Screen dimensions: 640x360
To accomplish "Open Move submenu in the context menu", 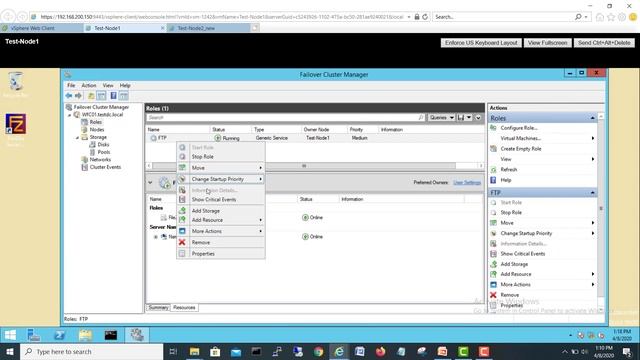I will 221,168.
